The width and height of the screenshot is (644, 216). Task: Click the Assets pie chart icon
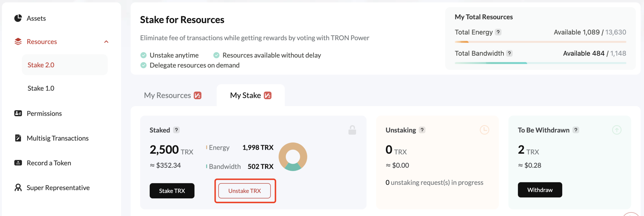tap(18, 18)
